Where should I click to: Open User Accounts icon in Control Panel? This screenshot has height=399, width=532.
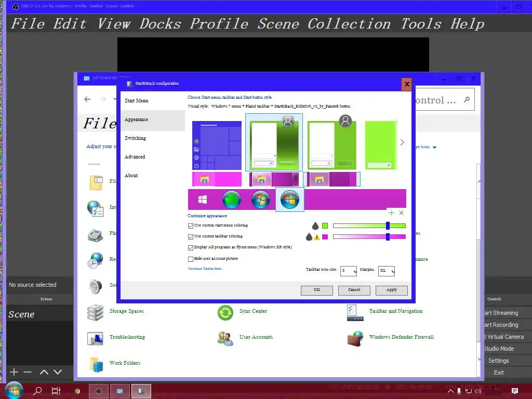(225, 338)
